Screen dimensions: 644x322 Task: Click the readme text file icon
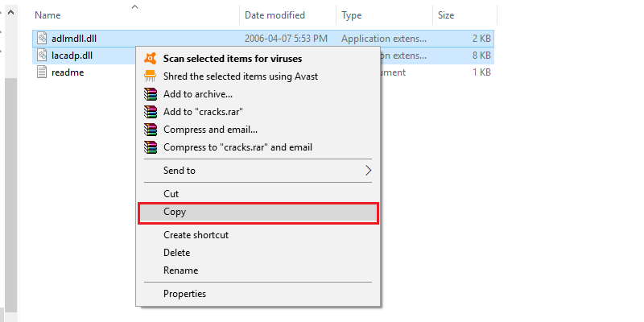42,72
